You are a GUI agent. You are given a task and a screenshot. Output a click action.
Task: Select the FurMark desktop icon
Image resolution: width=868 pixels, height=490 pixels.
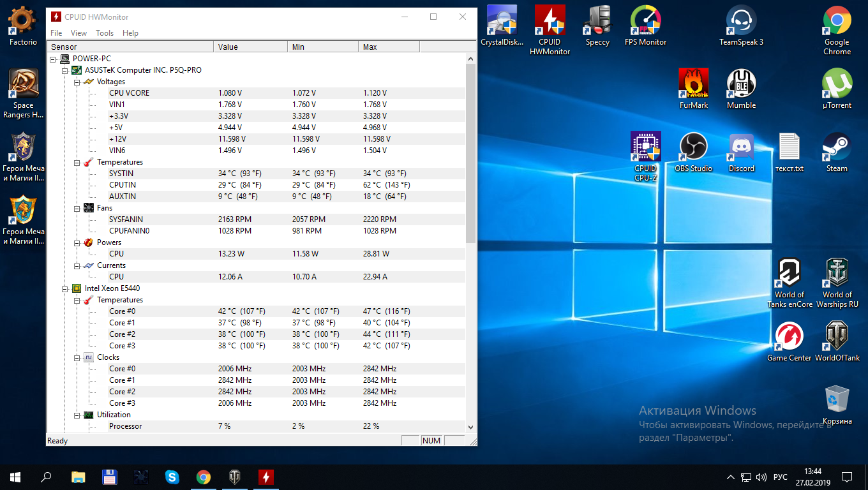point(693,89)
